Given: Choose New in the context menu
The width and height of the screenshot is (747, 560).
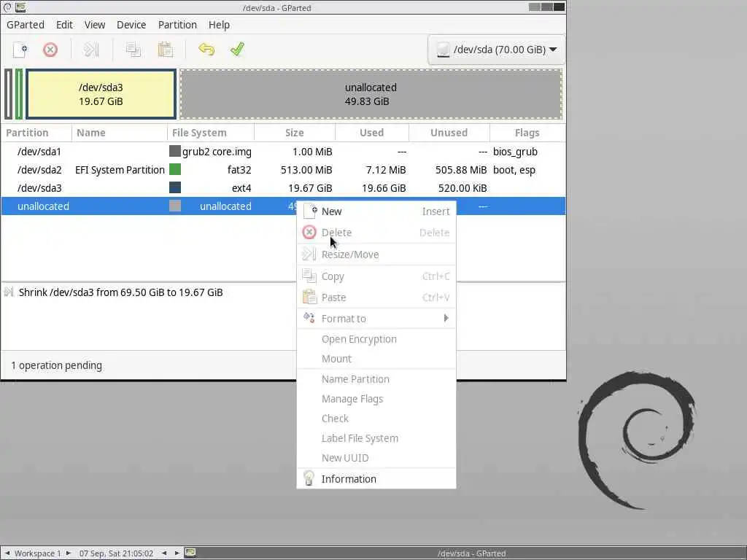Looking at the screenshot, I should point(376,211).
